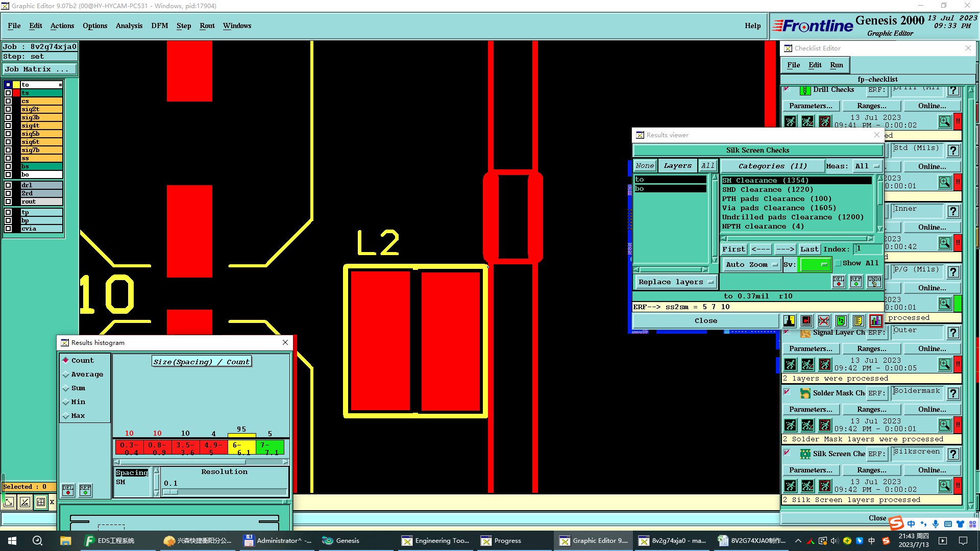
Task: Open Silk Screen Checks results magnifier
Action: (x=945, y=485)
